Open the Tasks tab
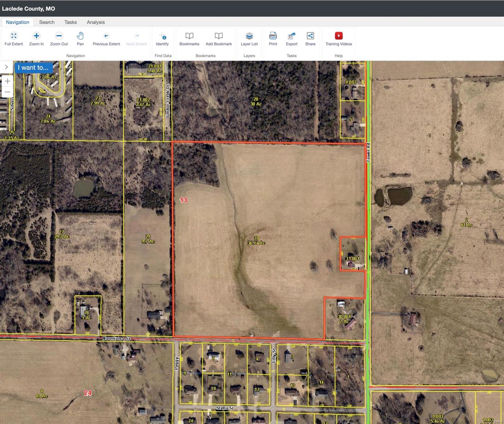This screenshot has width=504, height=424. click(70, 22)
